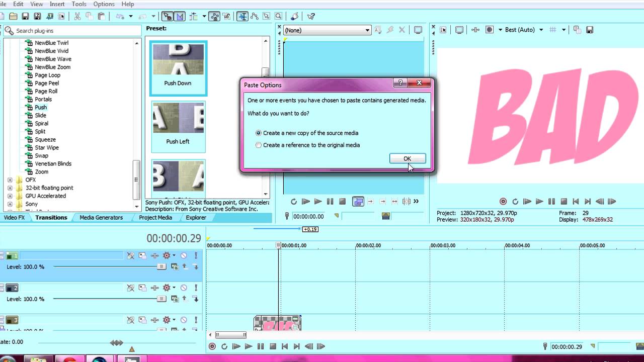Select the Envelope Edit tool
Viewport: 644px width, 362px height.
pos(255,16)
